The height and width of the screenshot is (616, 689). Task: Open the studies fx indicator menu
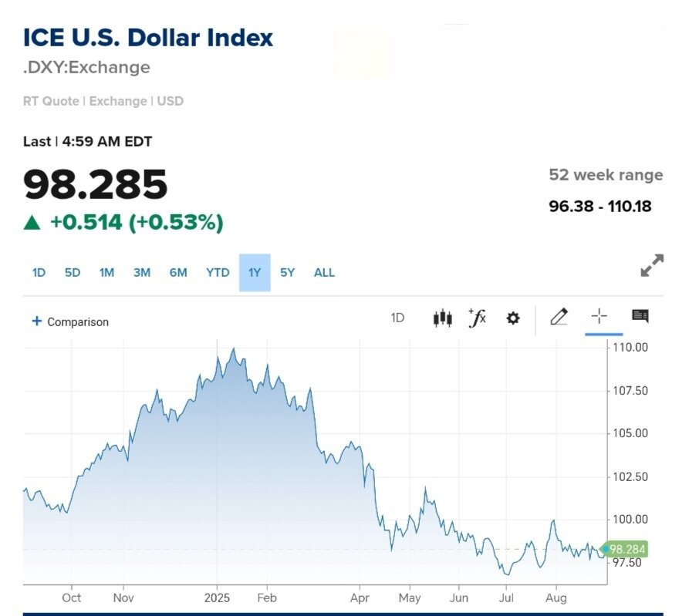point(478,318)
